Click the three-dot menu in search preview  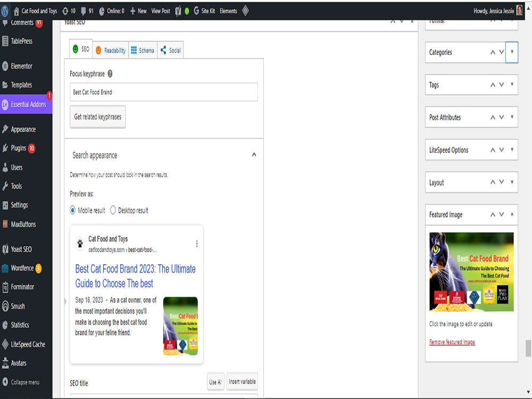[x=197, y=244]
